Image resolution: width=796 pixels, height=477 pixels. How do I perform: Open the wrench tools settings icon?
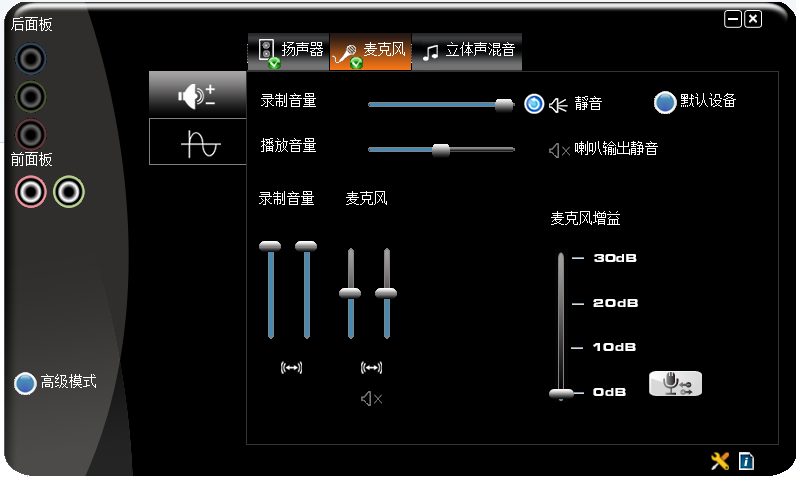tap(720, 461)
